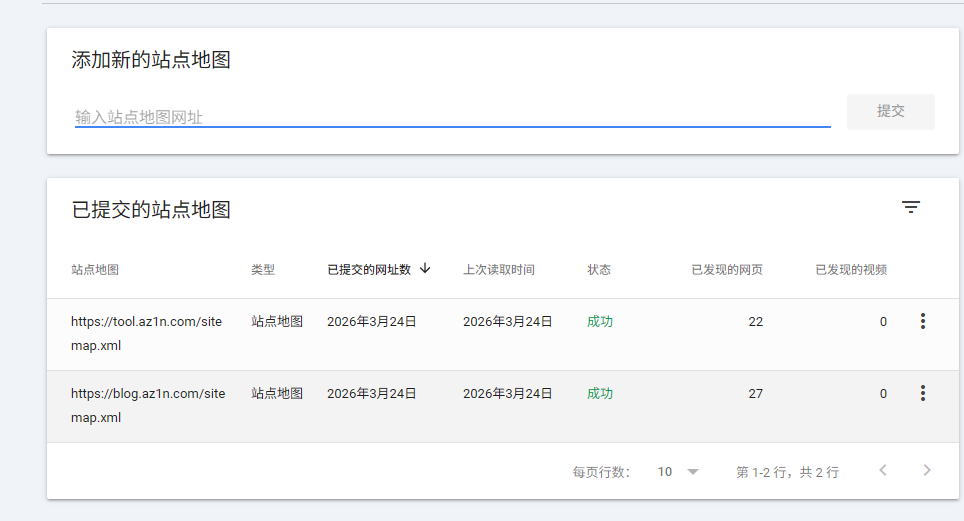Click 成功 status for tool.az1n.com sitemap

click(600, 322)
